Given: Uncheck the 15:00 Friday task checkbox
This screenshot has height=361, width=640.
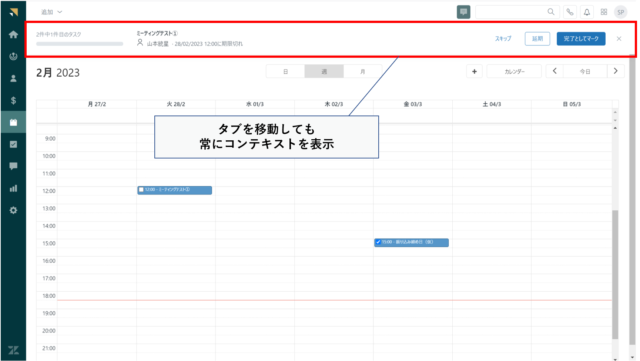Looking at the screenshot, I should [x=378, y=242].
